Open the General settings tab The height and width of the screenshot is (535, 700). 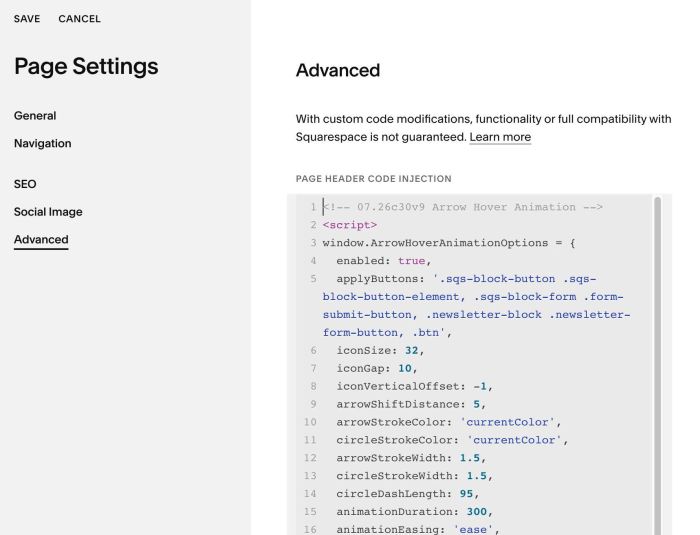[35, 116]
